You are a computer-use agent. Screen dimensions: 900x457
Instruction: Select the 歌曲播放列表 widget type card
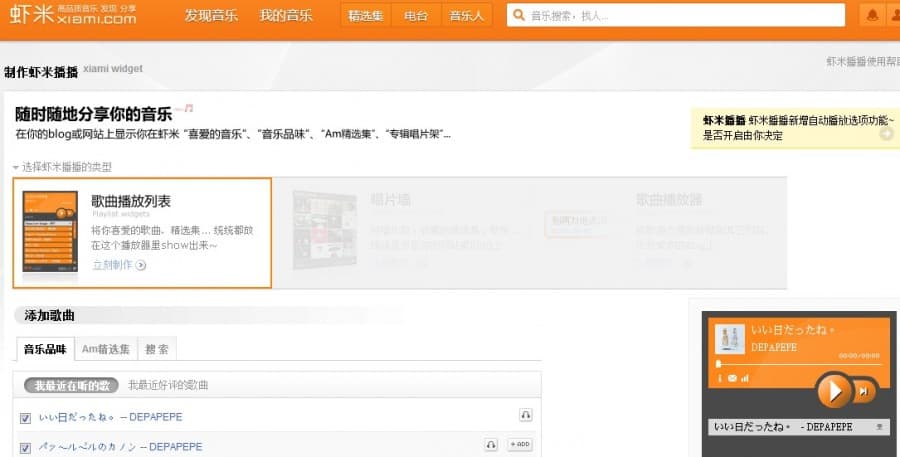coord(142,233)
